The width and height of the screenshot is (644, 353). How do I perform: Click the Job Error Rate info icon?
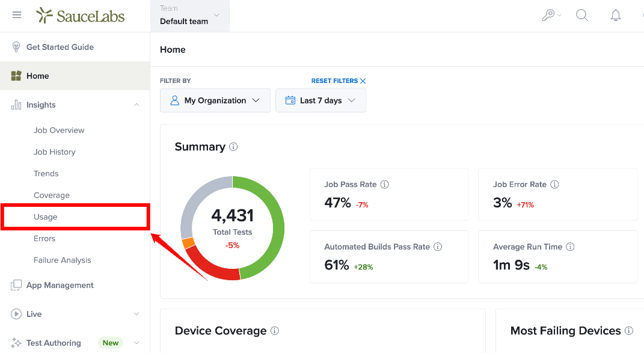click(554, 185)
